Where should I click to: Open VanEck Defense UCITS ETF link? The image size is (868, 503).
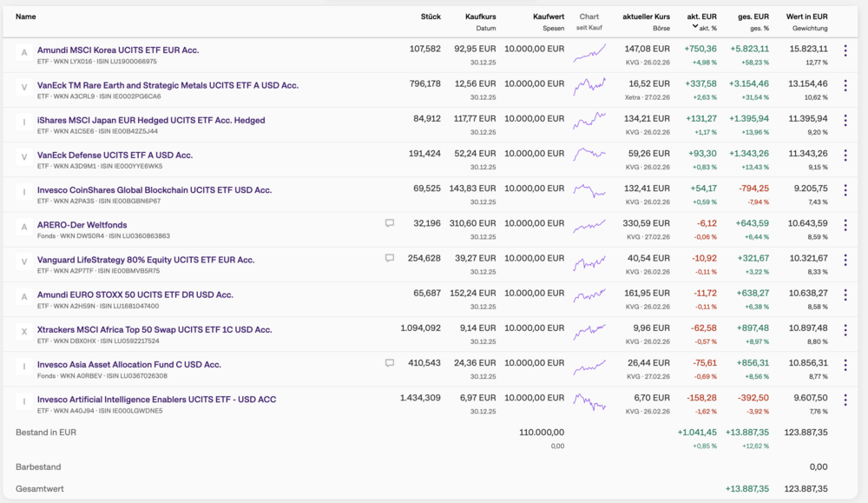coord(115,156)
